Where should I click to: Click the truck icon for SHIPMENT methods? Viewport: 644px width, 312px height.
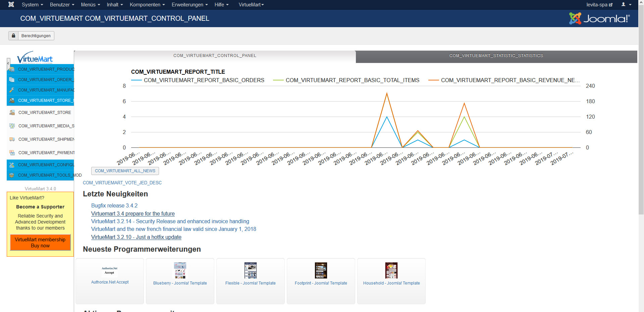coord(12,139)
